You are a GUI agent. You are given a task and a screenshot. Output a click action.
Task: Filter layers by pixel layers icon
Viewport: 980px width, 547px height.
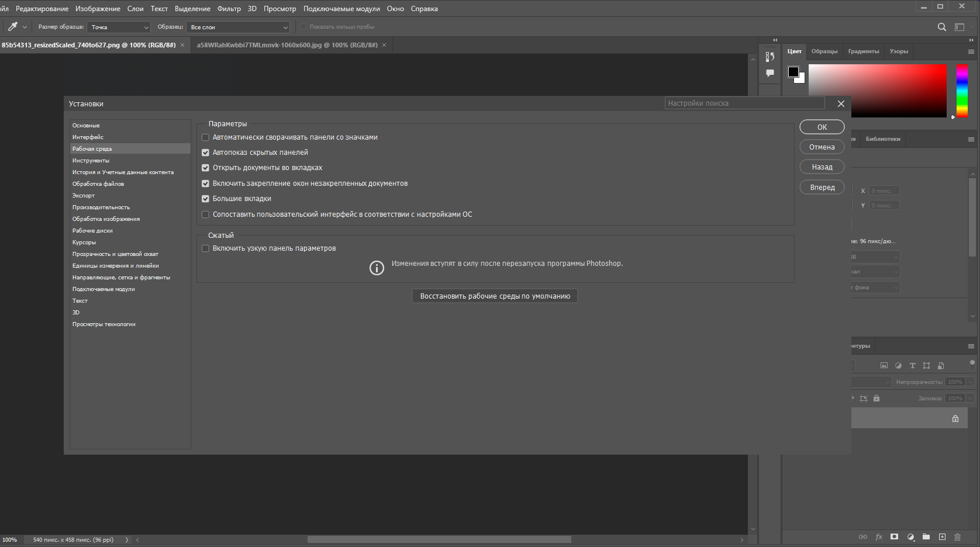[x=884, y=366]
